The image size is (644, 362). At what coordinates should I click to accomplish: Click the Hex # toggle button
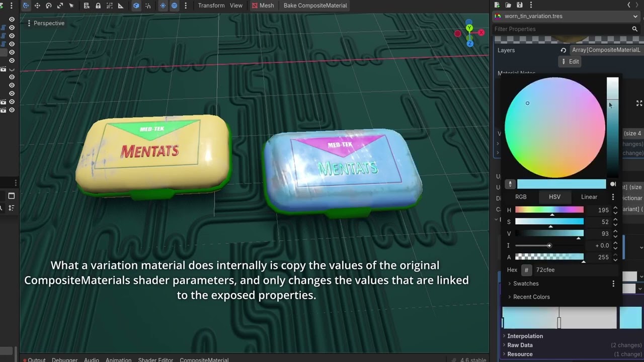pos(526,270)
